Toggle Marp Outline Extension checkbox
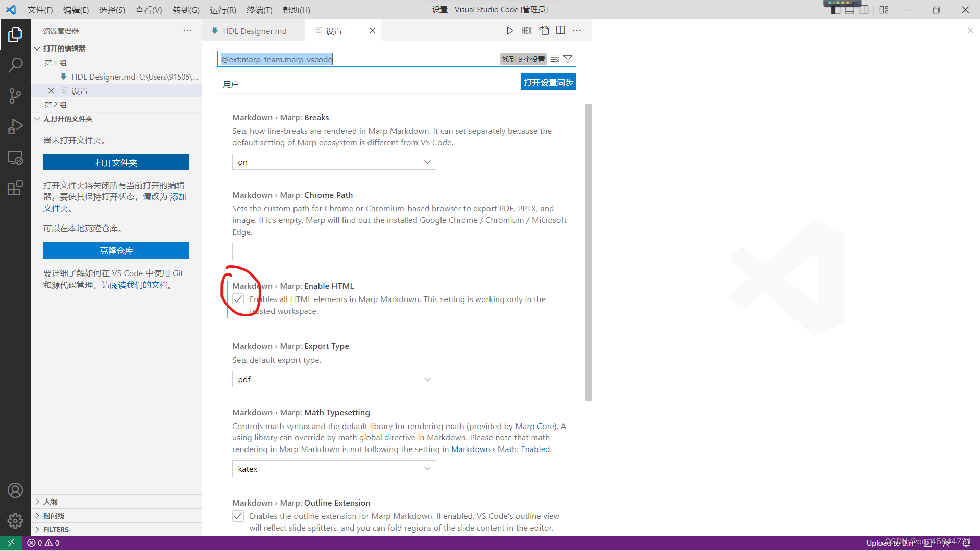This screenshot has height=551, width=980. pos(238,516)
